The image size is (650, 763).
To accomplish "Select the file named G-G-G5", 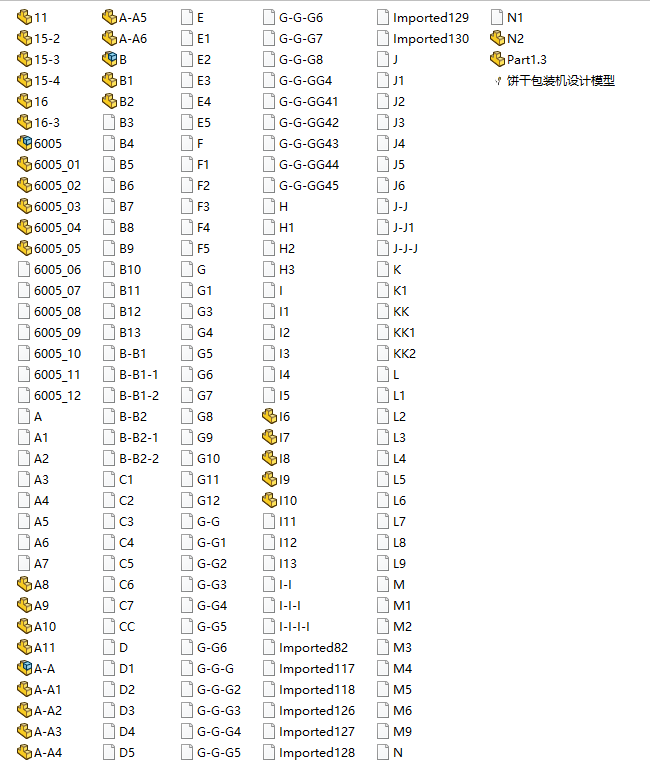I will [219, 753].
